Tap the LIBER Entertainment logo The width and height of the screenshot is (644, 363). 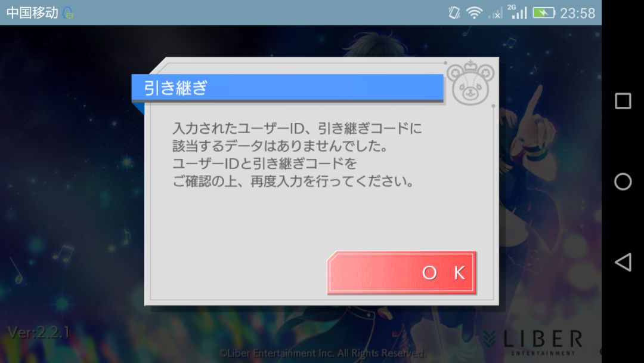point(532,342)
